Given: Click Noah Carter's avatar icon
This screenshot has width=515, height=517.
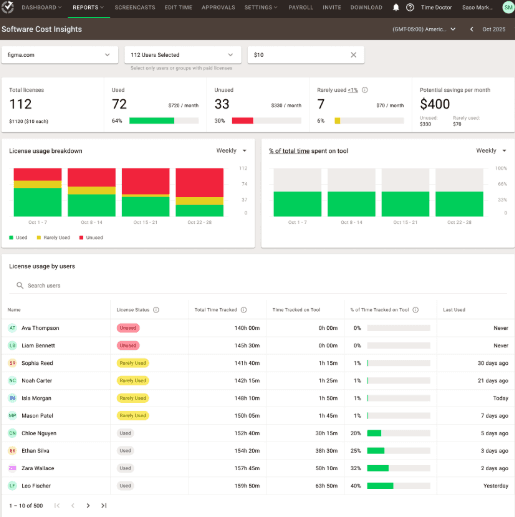Looking at the screenshot, I should coord(12,381).
